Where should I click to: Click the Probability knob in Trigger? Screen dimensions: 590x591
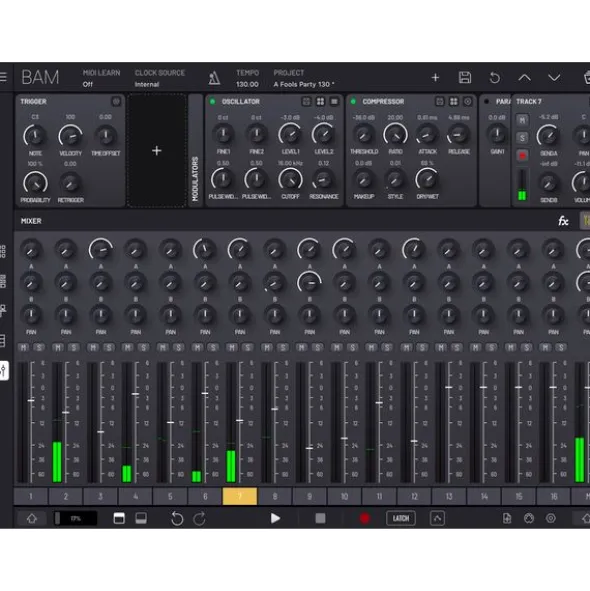pyautogui.click(x=35, y=184)
